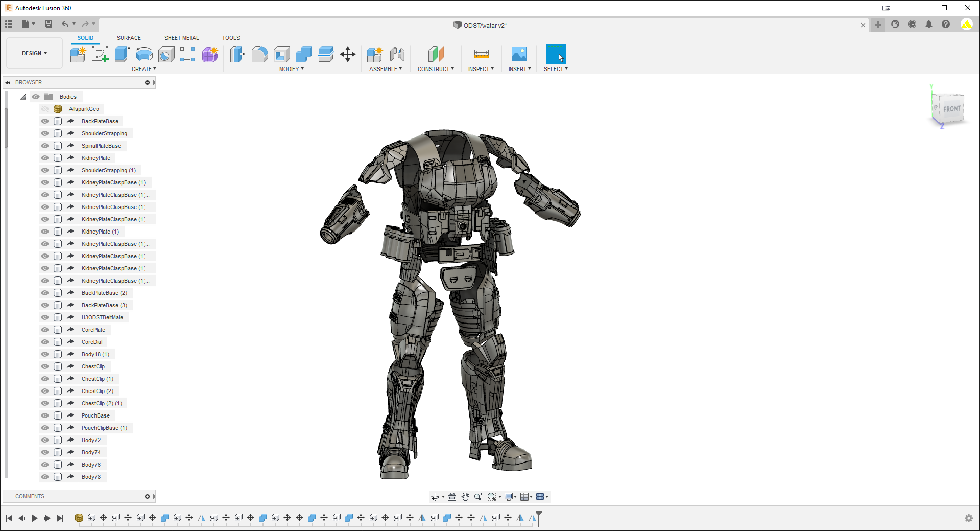
Task: Select the Fillet tool
Action: pyautogui.click(x=259, y=54)
